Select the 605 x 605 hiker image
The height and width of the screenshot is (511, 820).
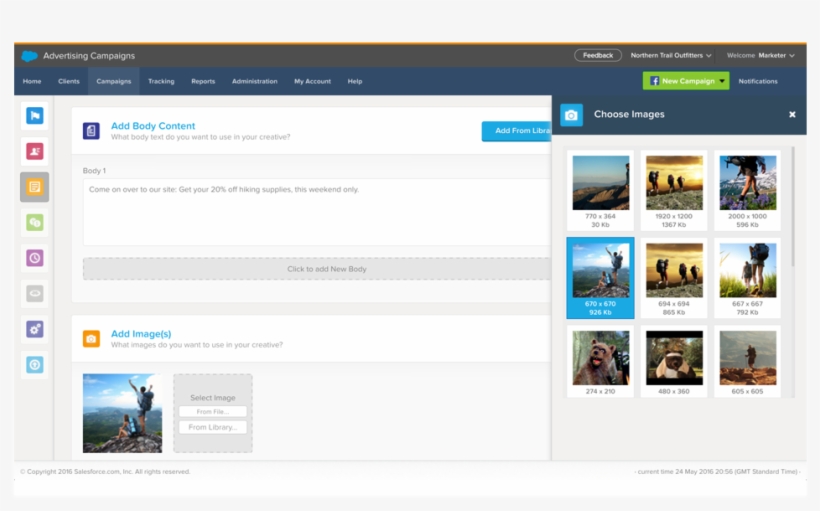(747, 361)
